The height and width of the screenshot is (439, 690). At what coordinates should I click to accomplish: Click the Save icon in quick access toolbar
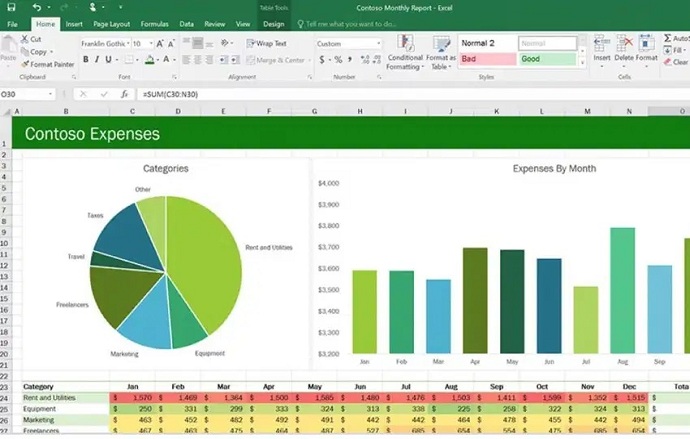click(x=12, y=7)
